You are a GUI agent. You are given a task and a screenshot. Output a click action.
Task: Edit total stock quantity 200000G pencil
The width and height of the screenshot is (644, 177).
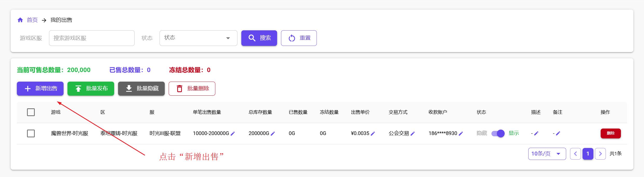pos(273,133)
